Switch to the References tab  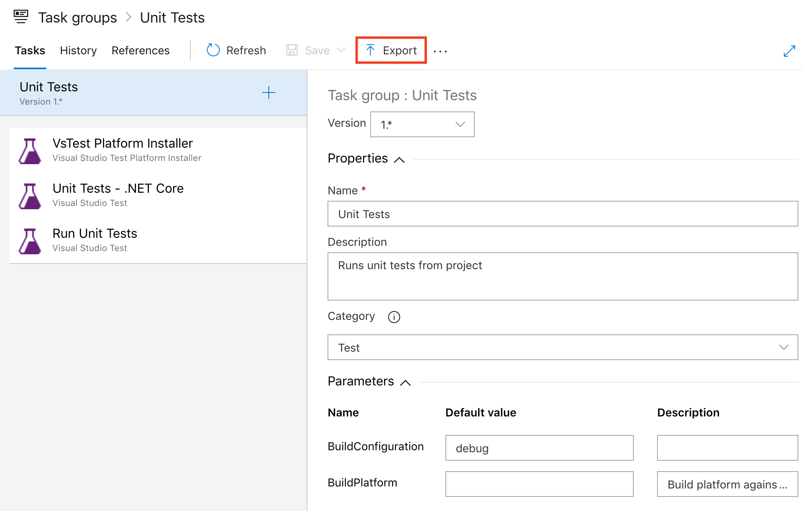click(140, 50)
